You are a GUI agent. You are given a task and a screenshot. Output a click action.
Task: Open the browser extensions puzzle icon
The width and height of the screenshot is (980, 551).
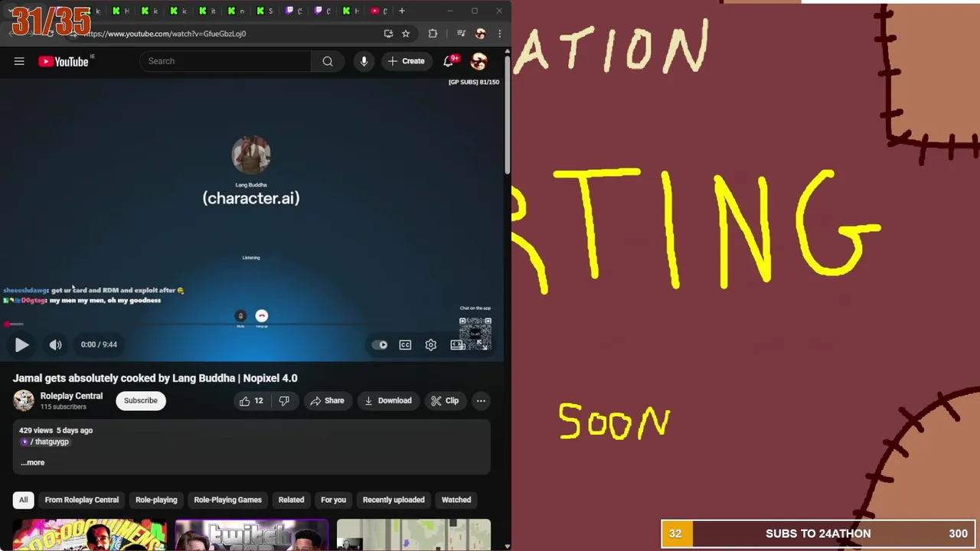point(433,34)
